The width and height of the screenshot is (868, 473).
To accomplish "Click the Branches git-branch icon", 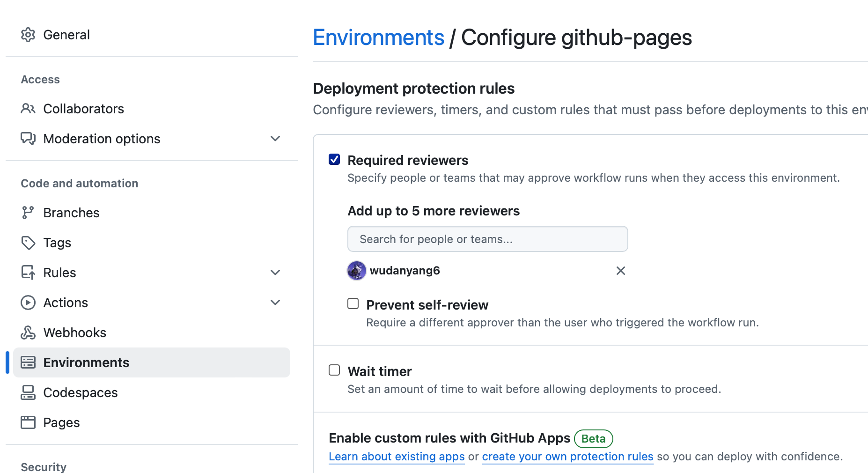I will click(28, 213).
